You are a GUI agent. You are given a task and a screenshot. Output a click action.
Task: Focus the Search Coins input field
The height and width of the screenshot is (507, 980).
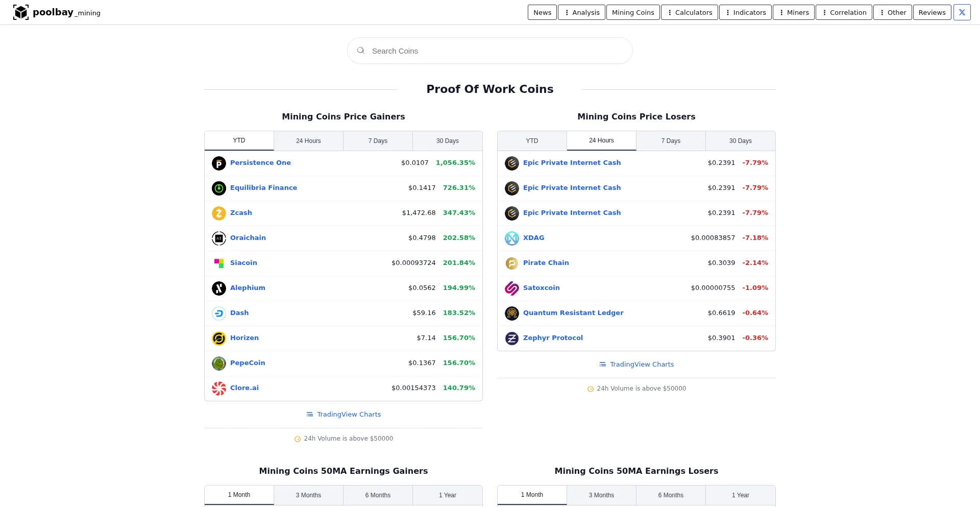tap(490, 51)
